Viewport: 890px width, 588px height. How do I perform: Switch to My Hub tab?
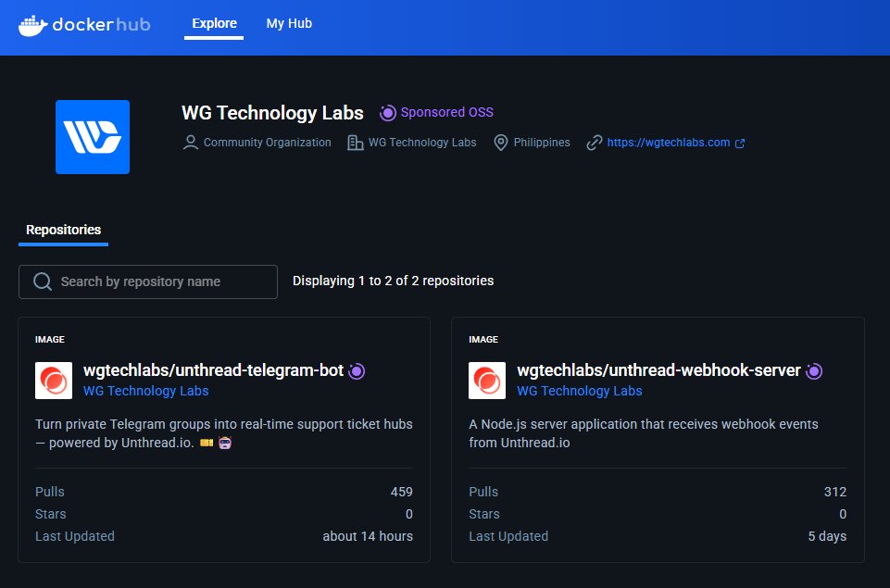[289, 23]
